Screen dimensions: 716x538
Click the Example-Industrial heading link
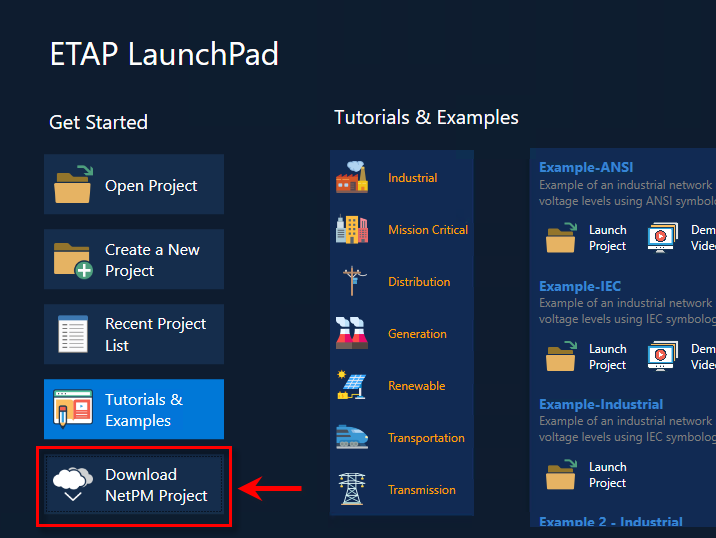(x=601, y=404)
